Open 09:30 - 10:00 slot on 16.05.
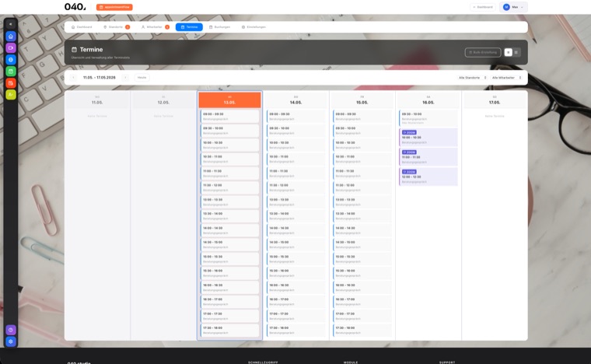591x364 pixels. tap(428, 118)
